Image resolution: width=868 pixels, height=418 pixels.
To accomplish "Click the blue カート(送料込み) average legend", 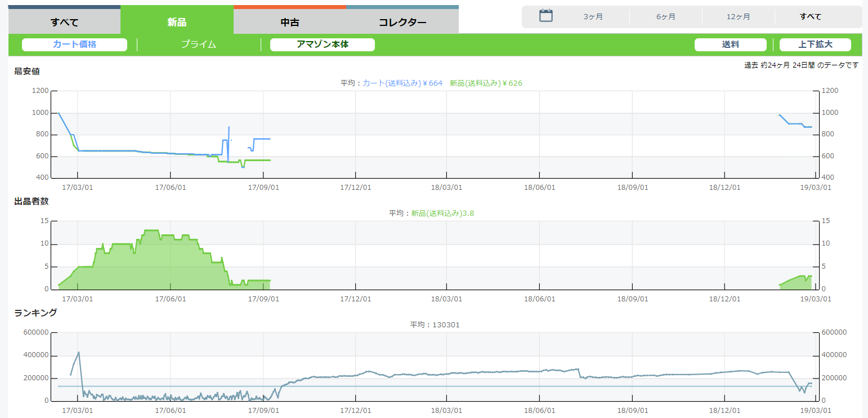I will pos(402,83).
